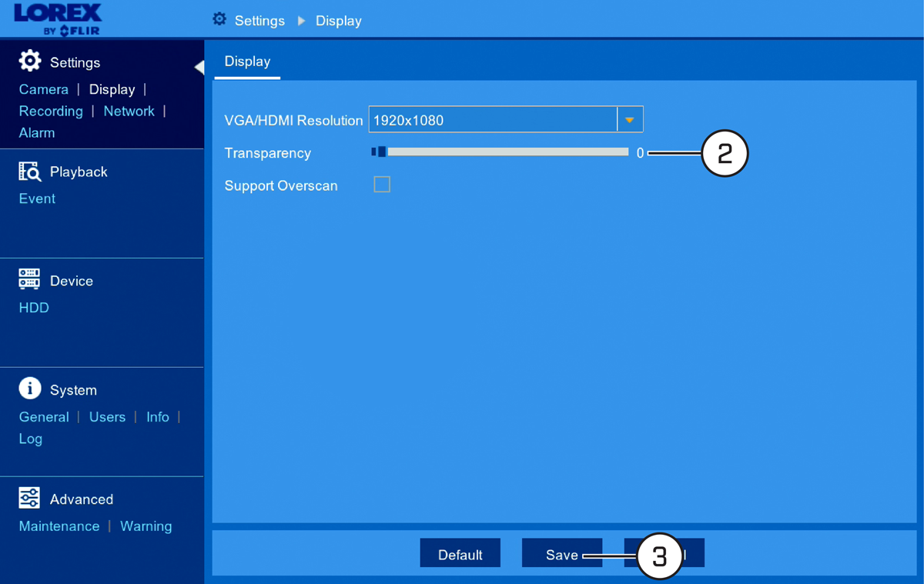
Task: Collapse sidebar with the white arrow icon
Action: 199,67
